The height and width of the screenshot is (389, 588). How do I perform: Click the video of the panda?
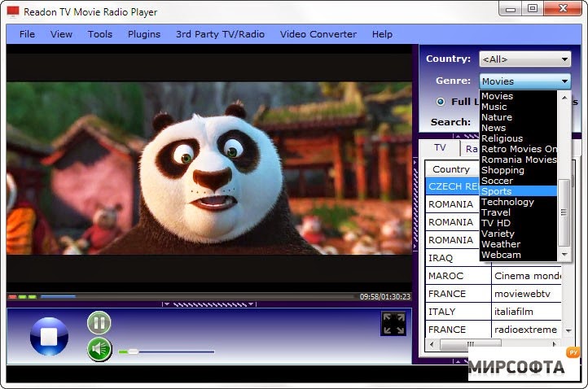(x=208, y=168)
